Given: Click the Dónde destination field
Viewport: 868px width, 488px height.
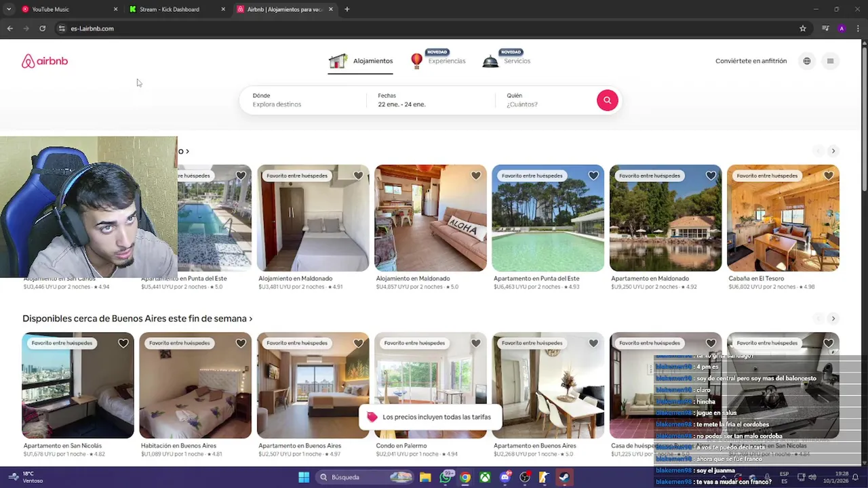Looking at the screenshot, I should (x=304, y=100).
